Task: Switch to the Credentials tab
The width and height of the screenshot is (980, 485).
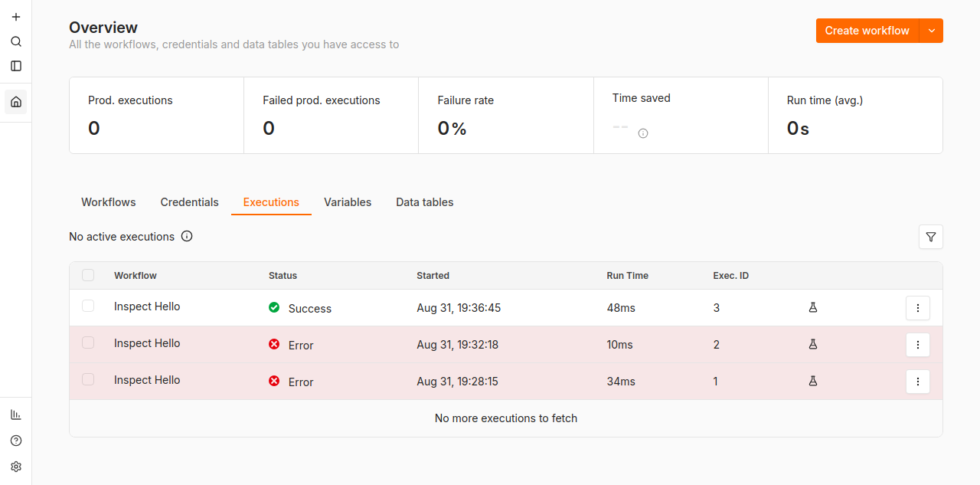Action: point(190,202)
